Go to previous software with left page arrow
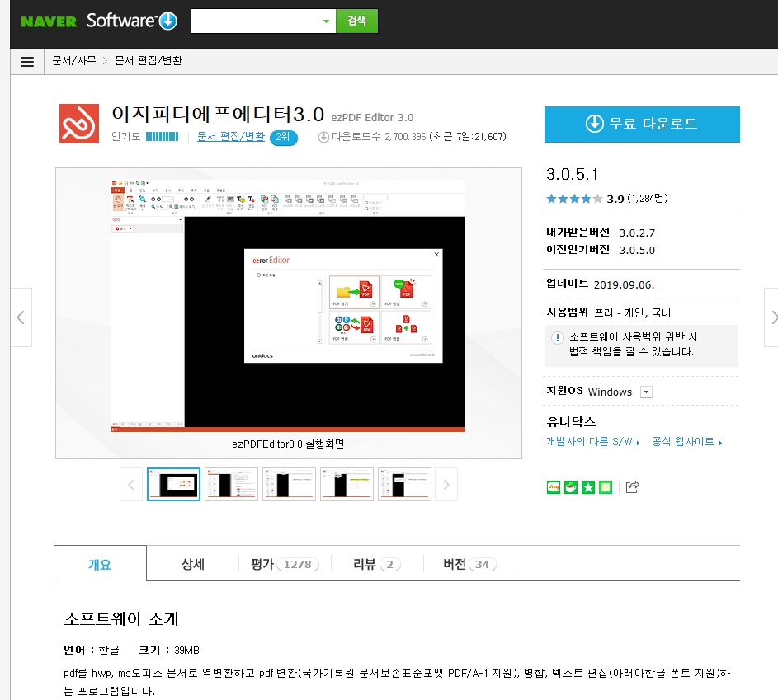Viewport: 778px width, 700px height. 21,317
